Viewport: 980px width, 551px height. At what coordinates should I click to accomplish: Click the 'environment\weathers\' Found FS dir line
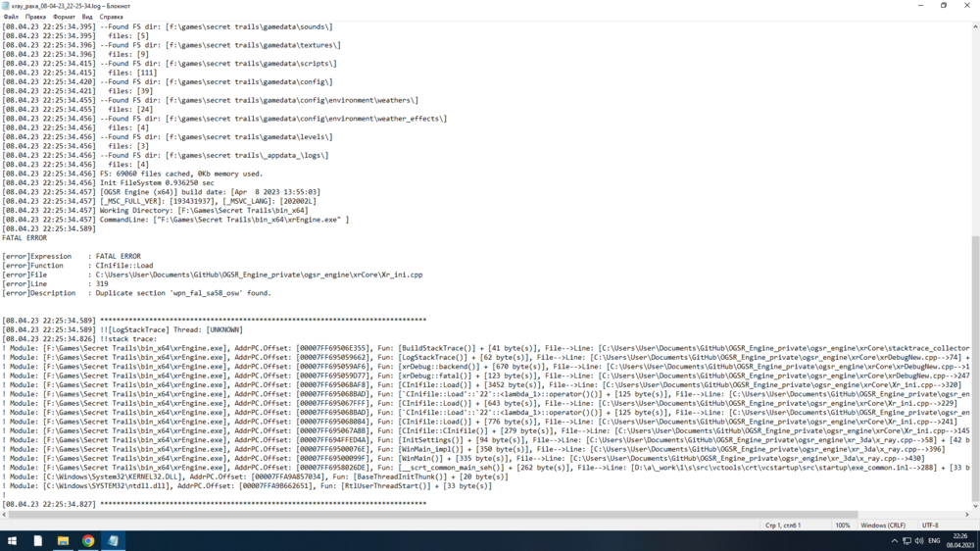210,100
